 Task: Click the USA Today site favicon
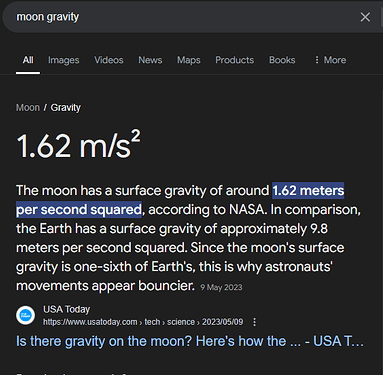click(26, 315)
